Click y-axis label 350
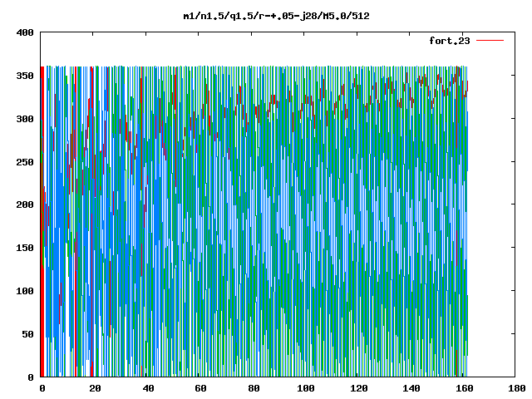Image resolution: width=532 pixels, height=399 pixels. 25,76
